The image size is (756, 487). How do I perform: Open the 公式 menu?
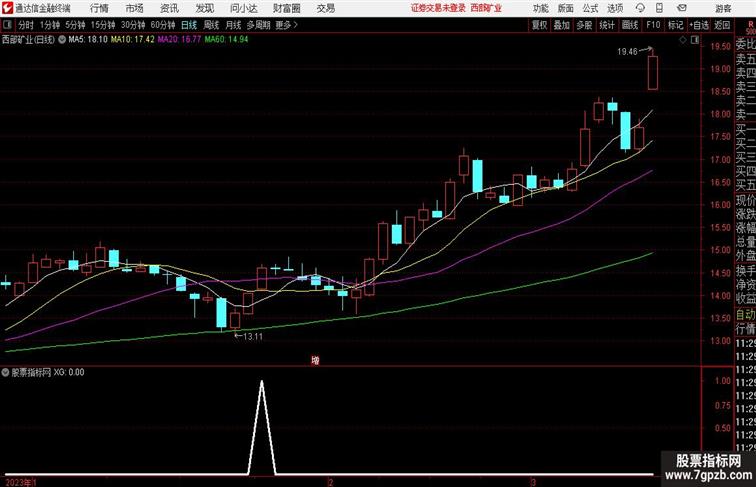(x=590, y=8)
